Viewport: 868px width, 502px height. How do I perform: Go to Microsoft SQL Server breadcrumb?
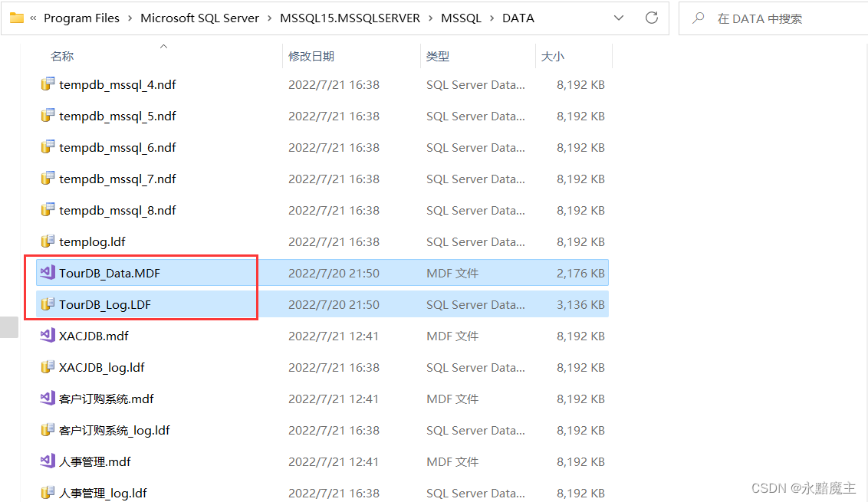pyautogui.click(x=200, y=18)
